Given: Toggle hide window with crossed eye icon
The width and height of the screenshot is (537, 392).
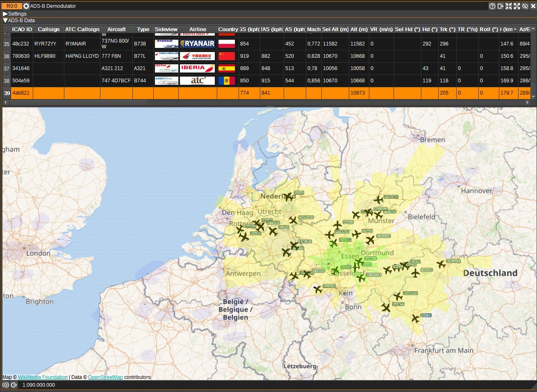Looking at the screenshot, I should [525, 6].
